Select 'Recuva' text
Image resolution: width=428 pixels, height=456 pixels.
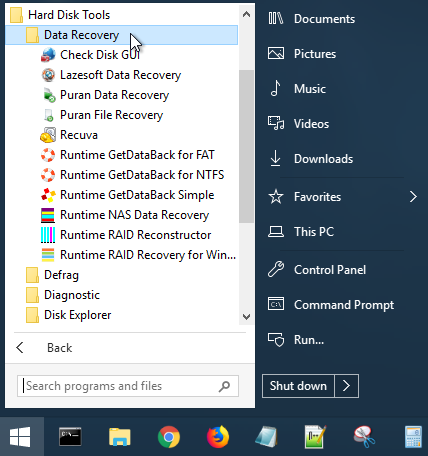click(79, 135)
